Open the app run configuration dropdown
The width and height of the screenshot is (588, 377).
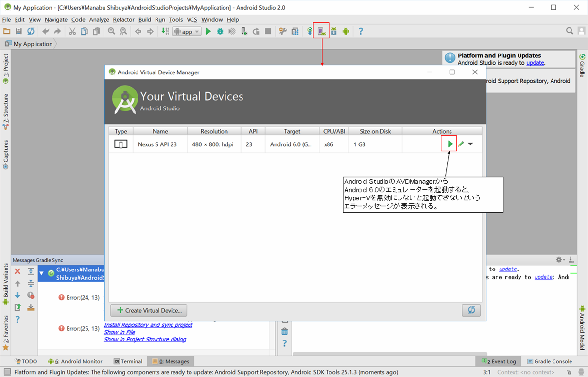[187, 31]
